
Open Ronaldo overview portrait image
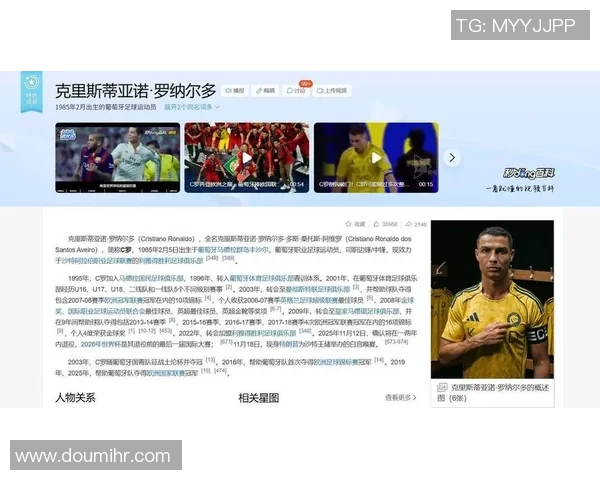pos(492,299)
